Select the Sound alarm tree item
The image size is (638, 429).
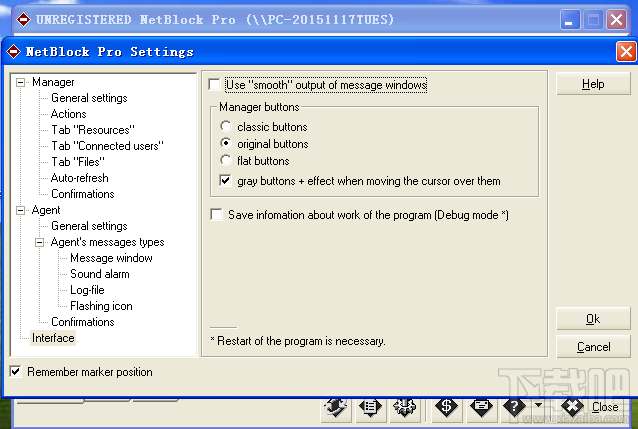(100, 274)
